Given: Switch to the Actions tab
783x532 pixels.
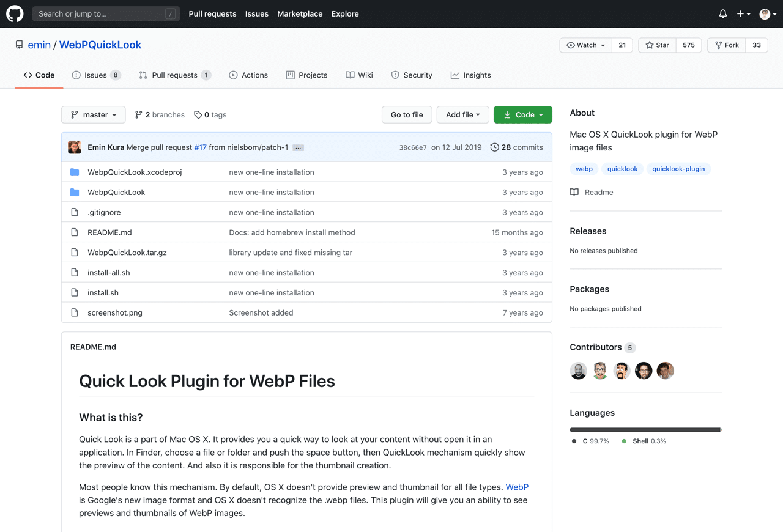Looking at the screenshot, I should pyautogui.click(x=248, y=75).
